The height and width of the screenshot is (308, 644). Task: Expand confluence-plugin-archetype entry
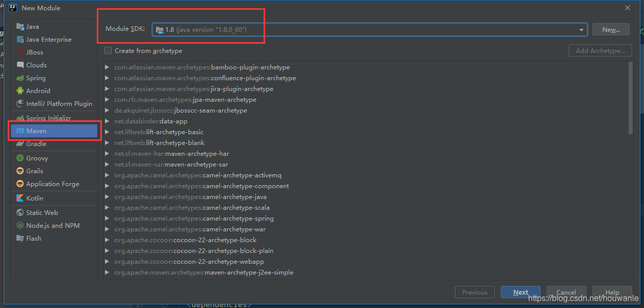pos(107,78)
